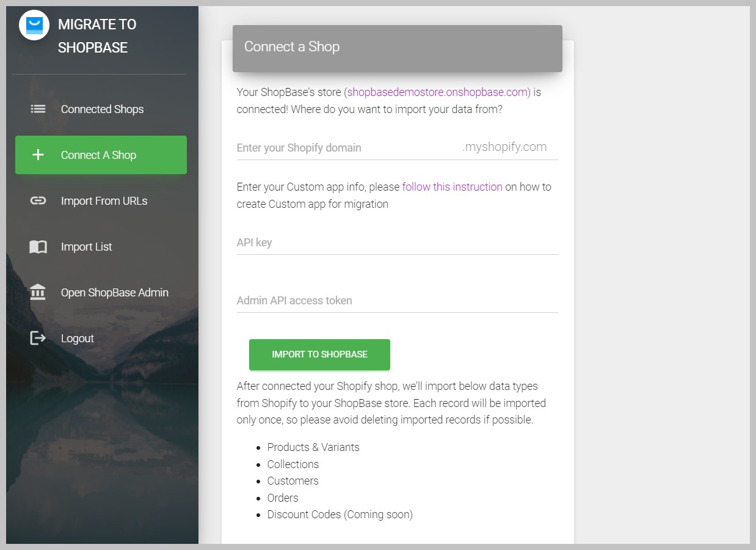Select Connect A Shop in the sidebar
The width and height of the screenshot is (756, 550).
(98, 155)
